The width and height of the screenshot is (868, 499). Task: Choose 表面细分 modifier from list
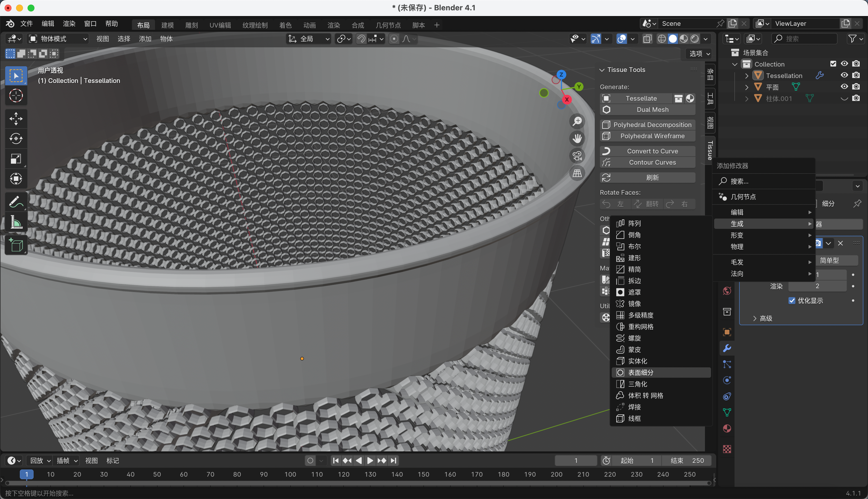pyautogui.click(x=641, y=373)
